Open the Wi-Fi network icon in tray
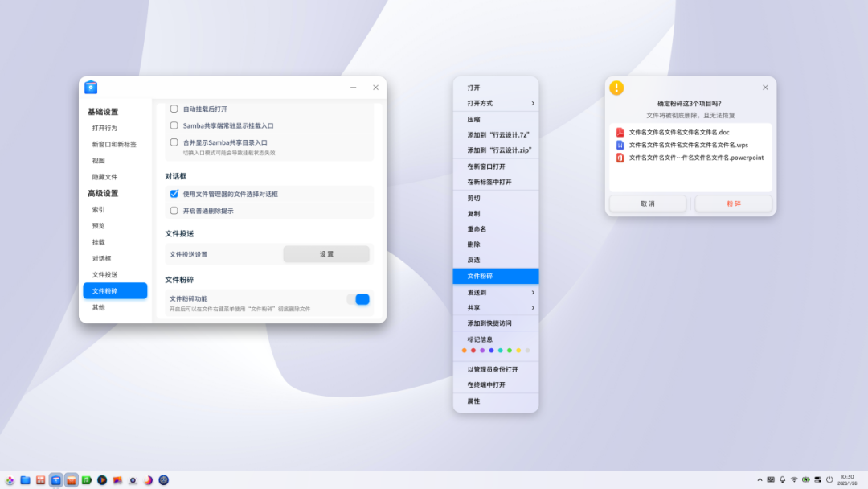The height and width of the screenshot is (489, 868). pos(794,479)
